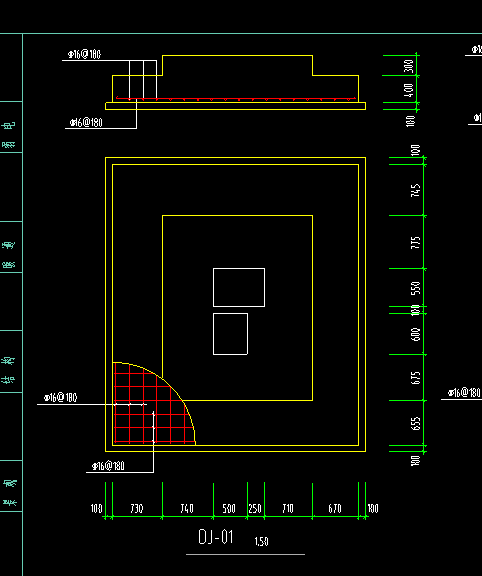Image resolution: width=482 pixels, height=576 pixels.
Task: Click the 100 dimension between 550 and 600
Action: 416,310
